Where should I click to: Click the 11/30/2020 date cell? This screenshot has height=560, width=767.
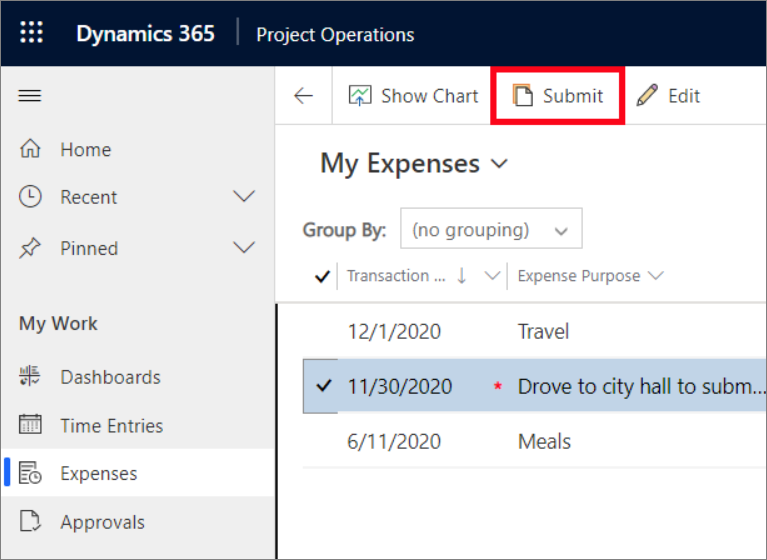click(400, 386)
